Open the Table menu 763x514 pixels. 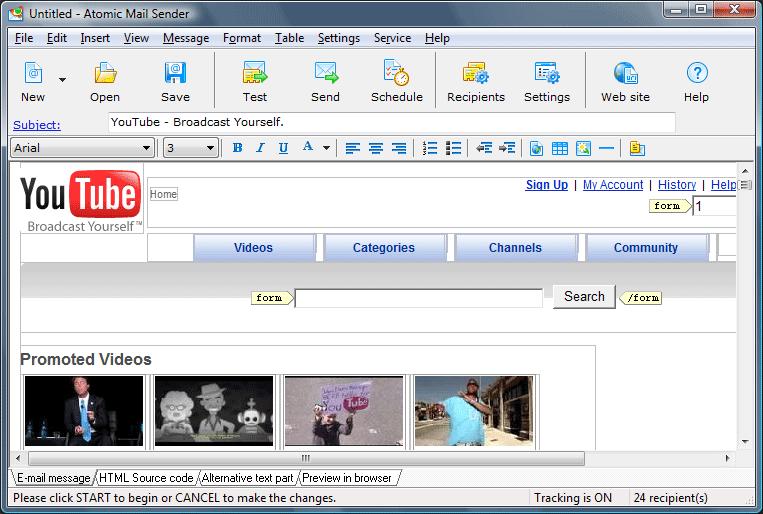[289, 38]
